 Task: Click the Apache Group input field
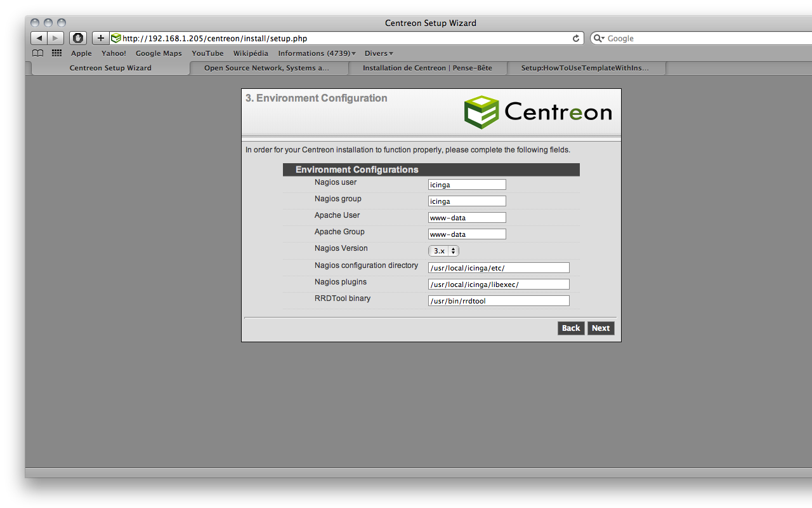tap(467, 234)
